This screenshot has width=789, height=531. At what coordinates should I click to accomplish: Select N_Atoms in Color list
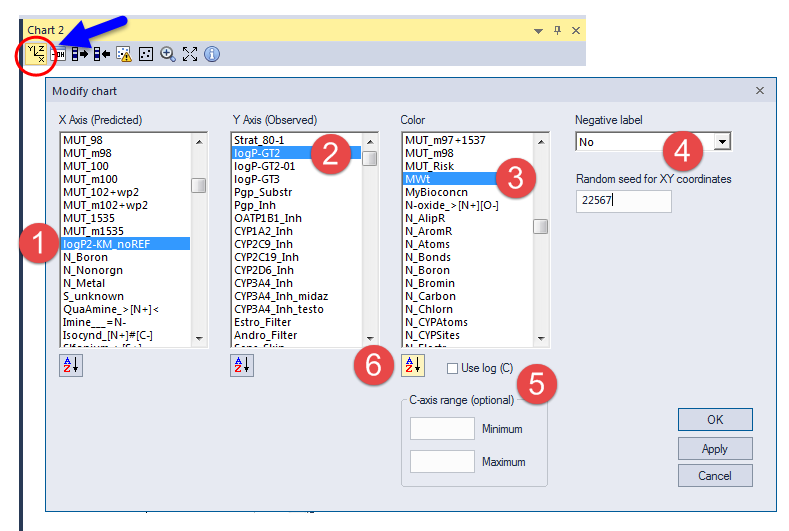tap(467, 244)
